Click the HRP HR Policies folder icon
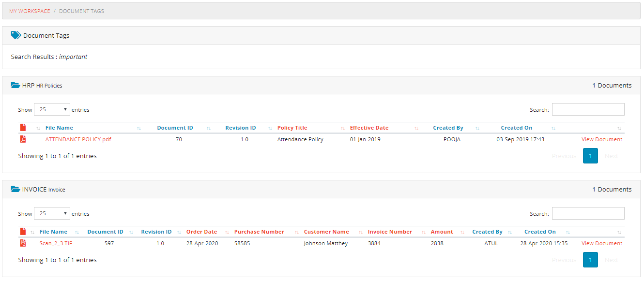Viewport: 644px width, 281px height. 15,85
